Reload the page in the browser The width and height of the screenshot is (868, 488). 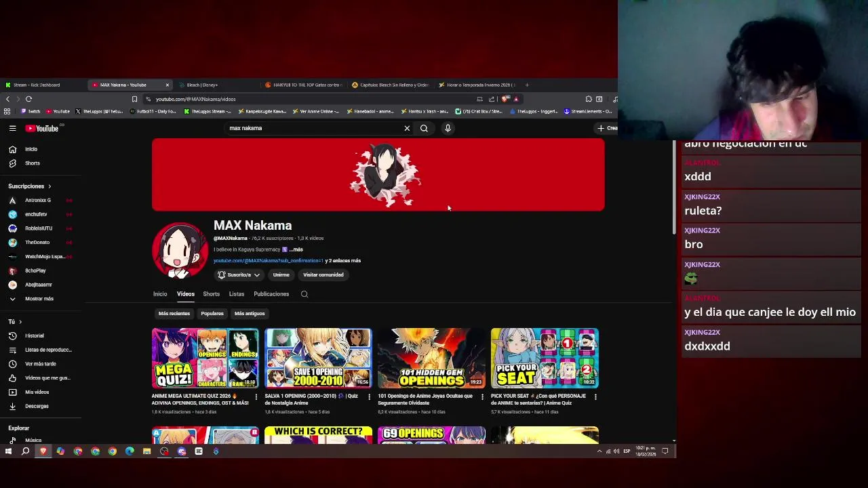pyautogui.click(x=28, y=99)
